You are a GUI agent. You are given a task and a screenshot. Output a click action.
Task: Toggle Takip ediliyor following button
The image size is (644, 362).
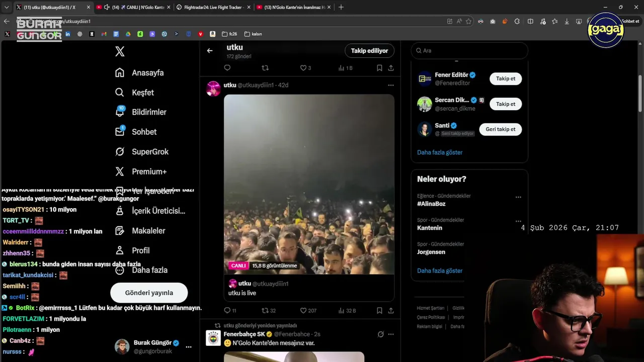pos(369,51)
